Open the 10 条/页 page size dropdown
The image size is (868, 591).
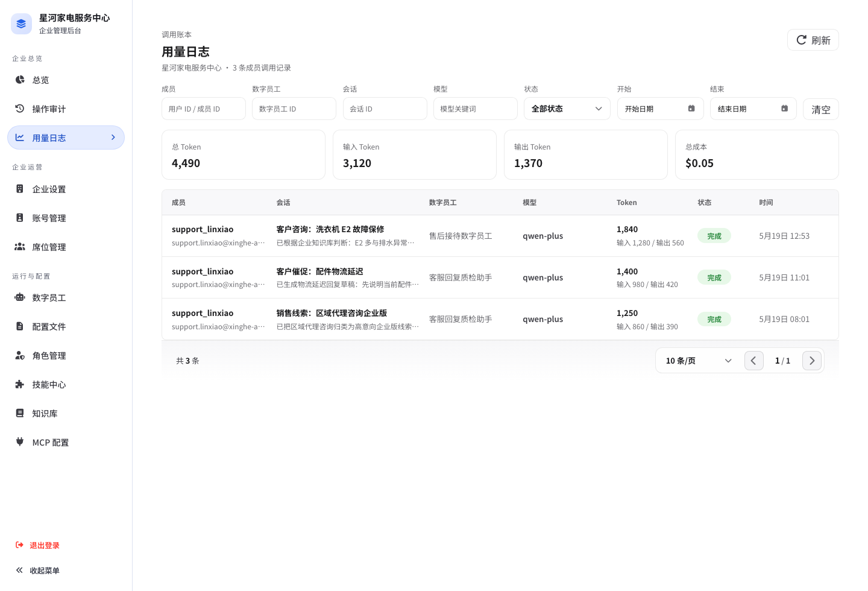coord(699,361)
